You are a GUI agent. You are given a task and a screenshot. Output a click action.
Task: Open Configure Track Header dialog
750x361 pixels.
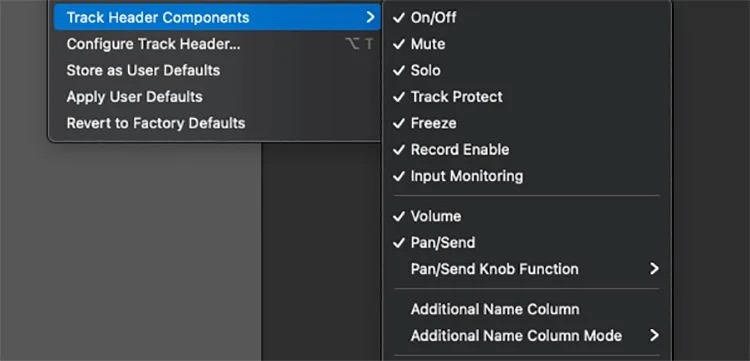pyautogui.click(x=217, y=44)
